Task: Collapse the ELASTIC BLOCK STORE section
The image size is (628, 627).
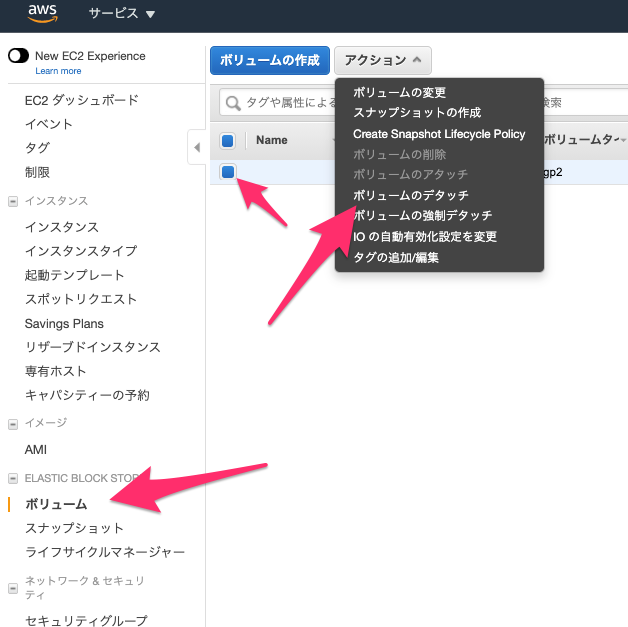Action: point(13,478)
